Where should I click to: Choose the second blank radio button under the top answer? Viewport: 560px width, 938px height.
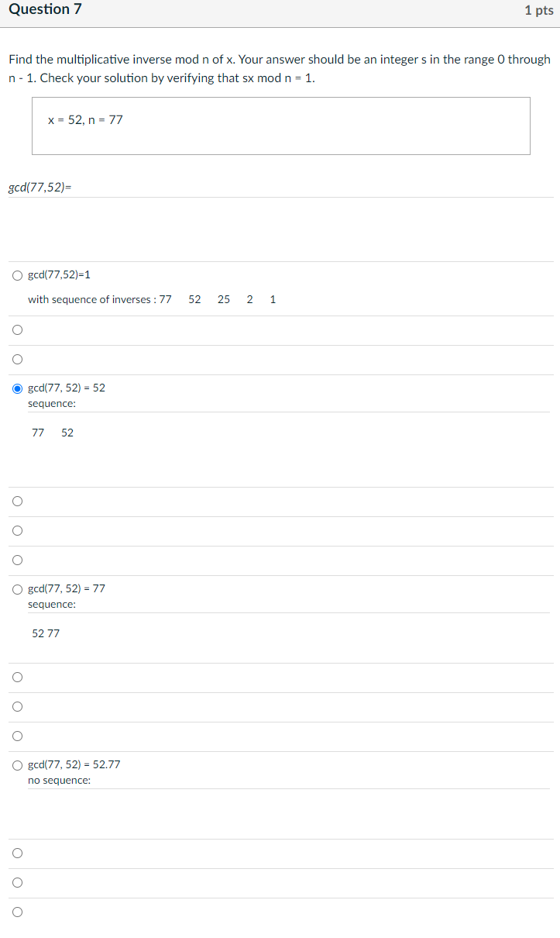pos(17,359)
